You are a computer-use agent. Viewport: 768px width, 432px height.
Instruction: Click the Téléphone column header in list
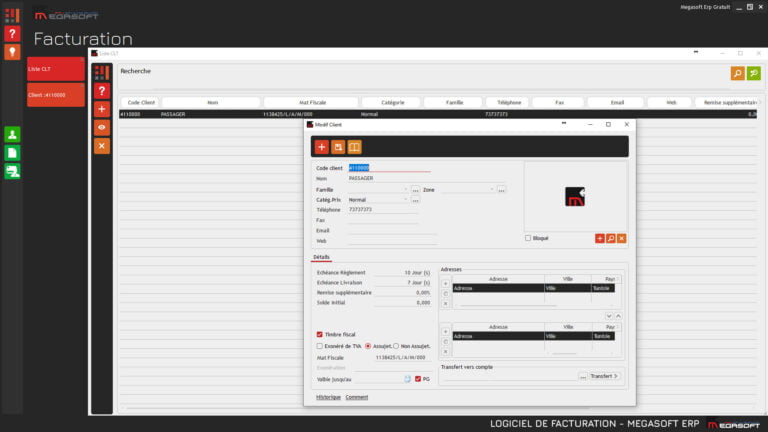[x=509, y=102]
